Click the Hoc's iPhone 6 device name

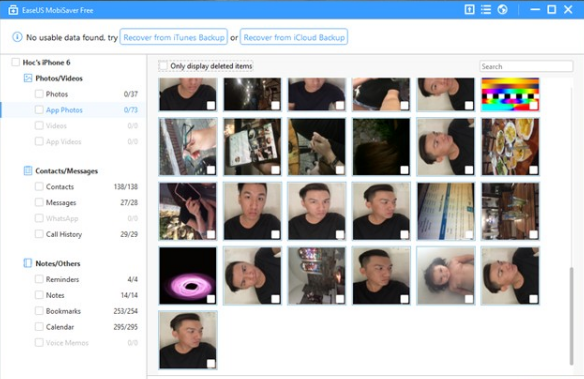click(46, 62)
